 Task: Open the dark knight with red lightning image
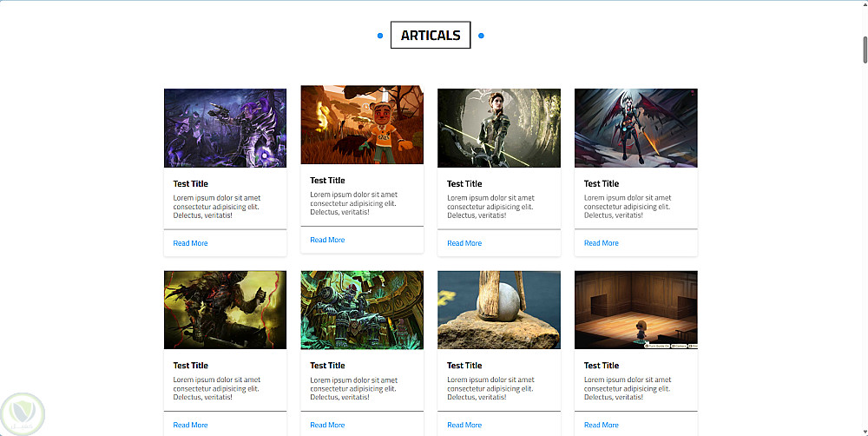[x=226, y=310]
